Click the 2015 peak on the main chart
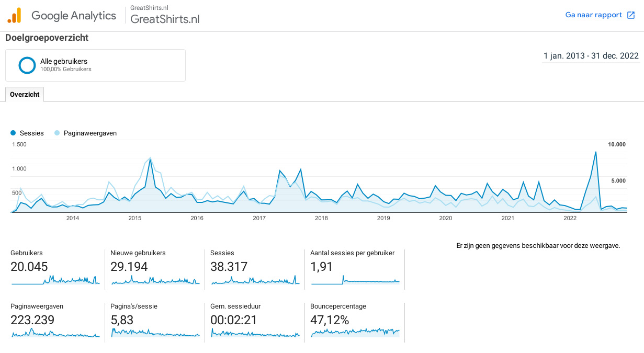 pyautogui.click(x=150, y=158)
